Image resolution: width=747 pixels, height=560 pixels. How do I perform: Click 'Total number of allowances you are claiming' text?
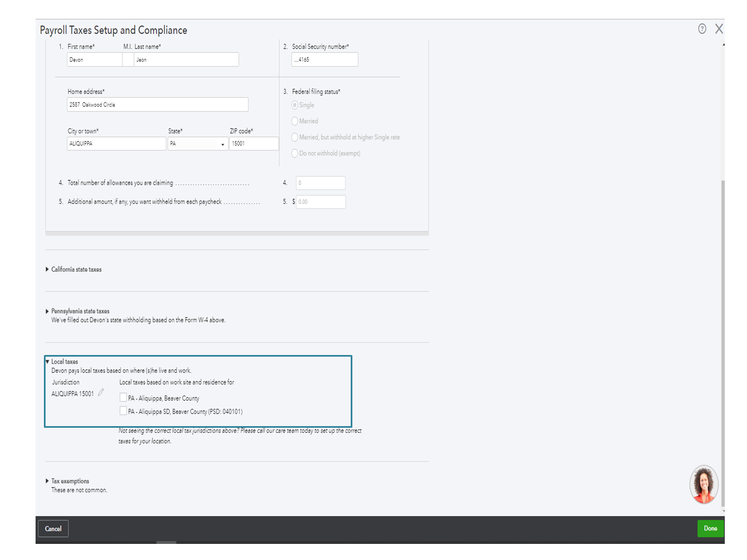pos(120,183)
